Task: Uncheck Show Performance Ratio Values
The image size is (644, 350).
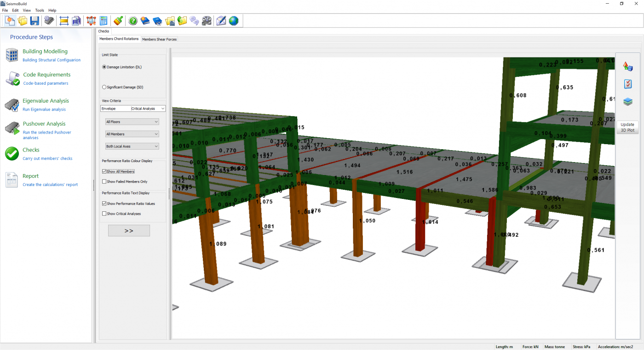Action: [104, 204]
